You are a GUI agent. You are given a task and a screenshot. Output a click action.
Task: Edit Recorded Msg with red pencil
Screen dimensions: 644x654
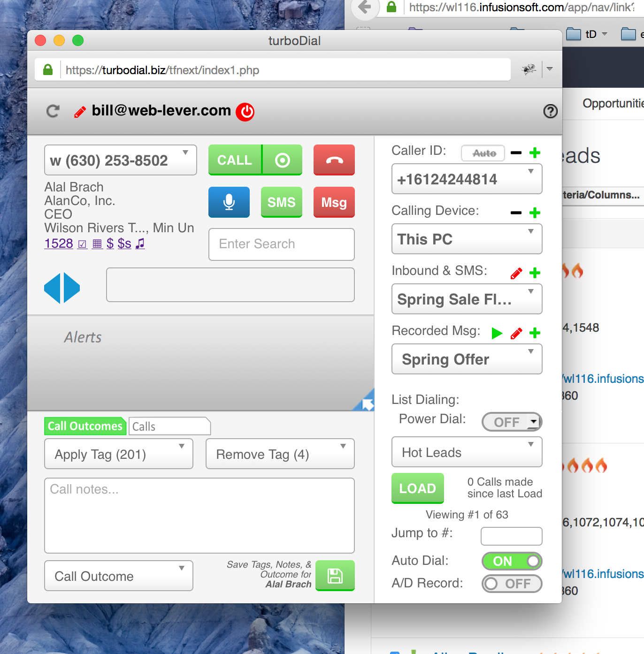[516, 334]
